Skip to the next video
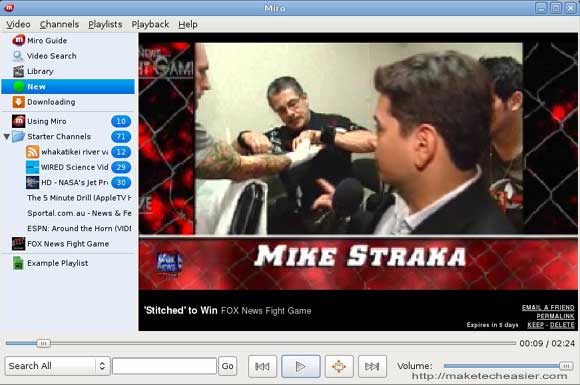The image size is (580, 385). [x=372, y=366]
